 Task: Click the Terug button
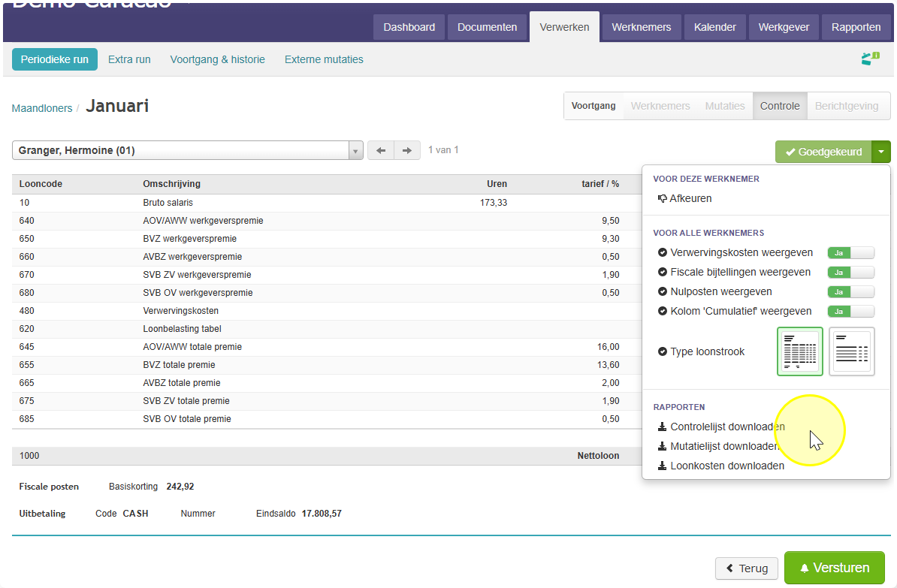pyautogui.click(x=747, y=568)
